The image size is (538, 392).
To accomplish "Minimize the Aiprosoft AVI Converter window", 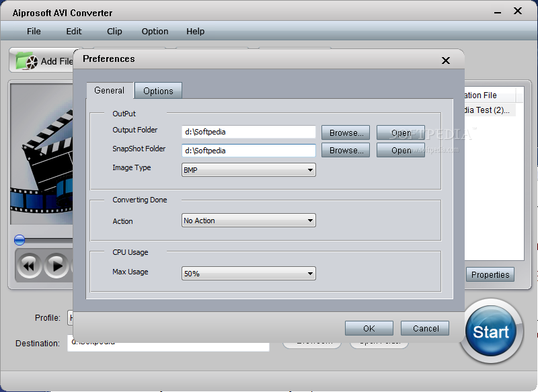I will [x=498, y=12].
